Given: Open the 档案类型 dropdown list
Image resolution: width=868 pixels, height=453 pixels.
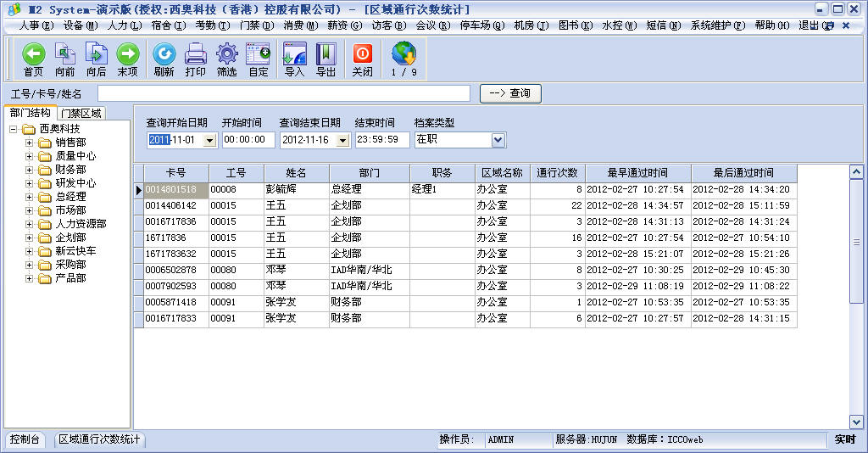Looking at the screenshot, I should (498, 140).
